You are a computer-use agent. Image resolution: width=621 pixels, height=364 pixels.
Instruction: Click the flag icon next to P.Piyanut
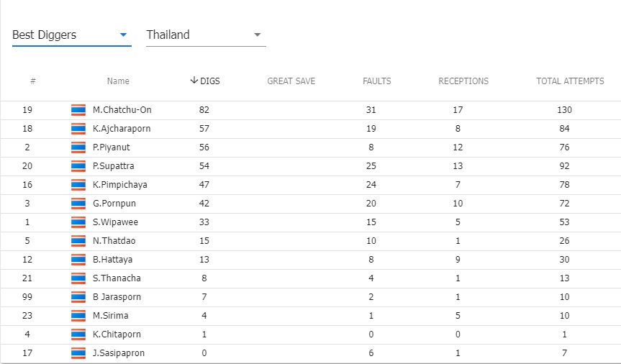(78, 147)
